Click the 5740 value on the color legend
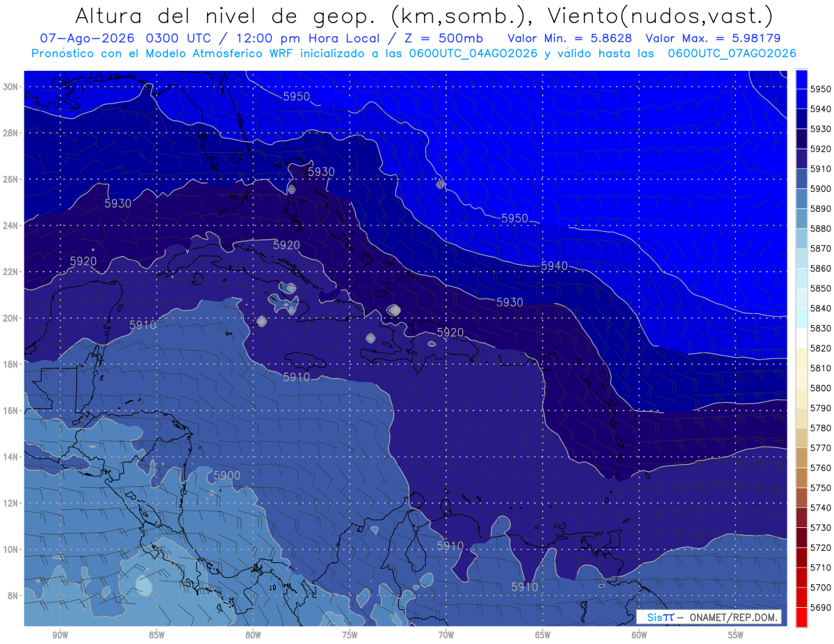834x644 pixels. coord(820,508)
